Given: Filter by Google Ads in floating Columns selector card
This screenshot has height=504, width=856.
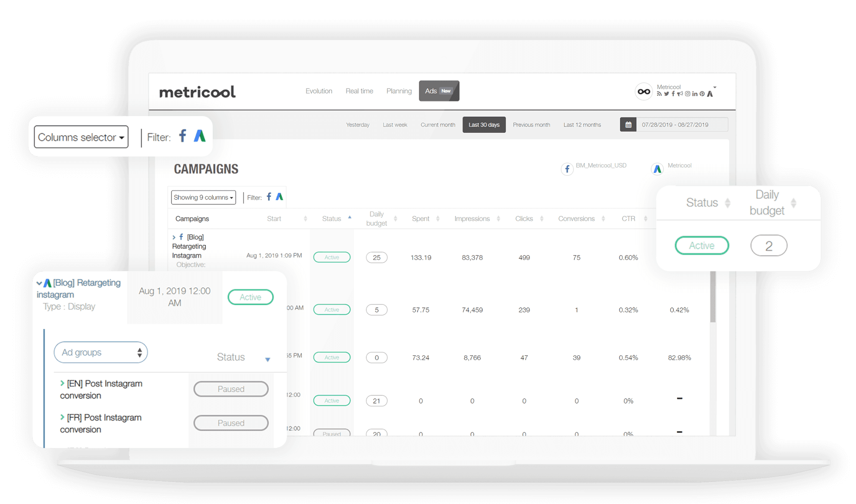Looking at the screenshot, I should tap(200, 136).
